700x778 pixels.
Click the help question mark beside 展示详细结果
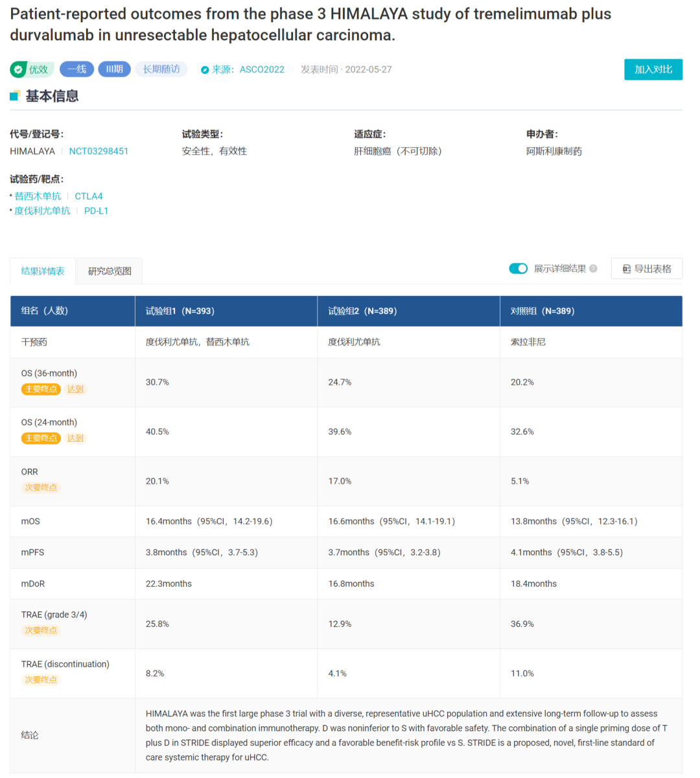tap(593, 269)
